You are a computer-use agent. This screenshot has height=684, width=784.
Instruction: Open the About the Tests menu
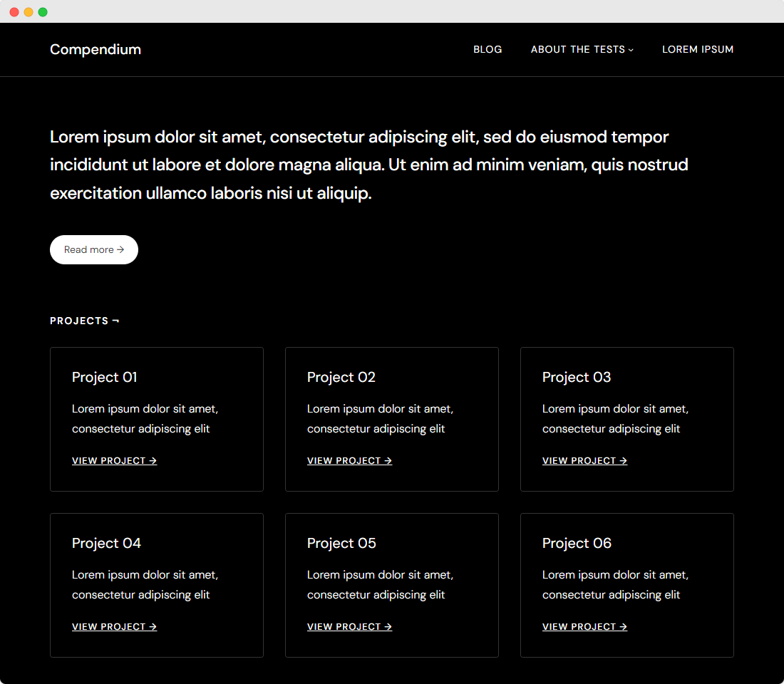tap(582, 49)
